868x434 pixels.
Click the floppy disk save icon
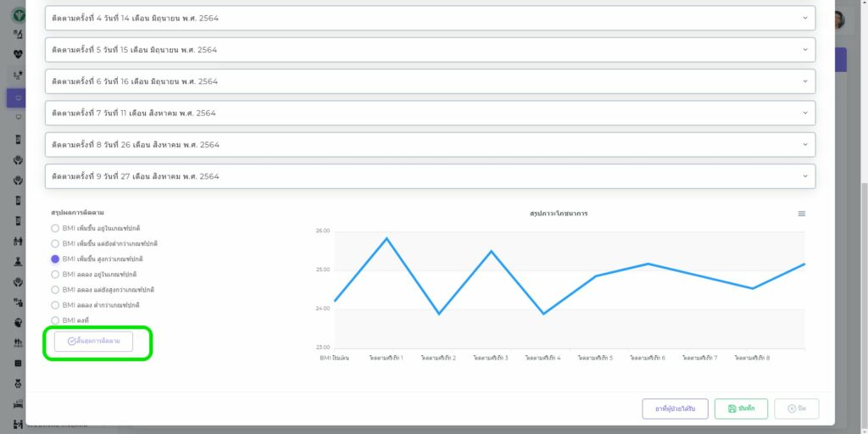(x=732, y=409)
